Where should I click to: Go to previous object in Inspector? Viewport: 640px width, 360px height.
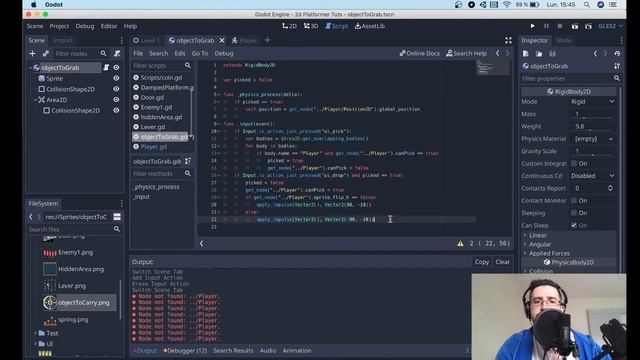596,53
